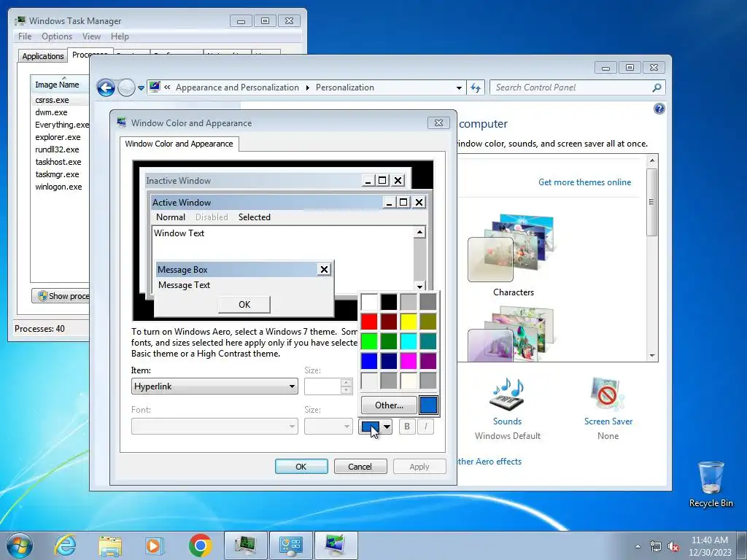Toggle the Italic font button
The image size is (747, 560).
425,426
